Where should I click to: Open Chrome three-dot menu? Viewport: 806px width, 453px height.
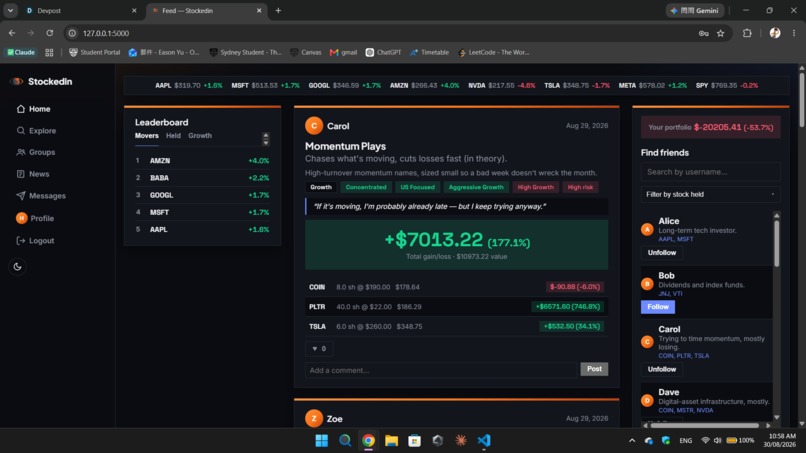coord(794,33)
